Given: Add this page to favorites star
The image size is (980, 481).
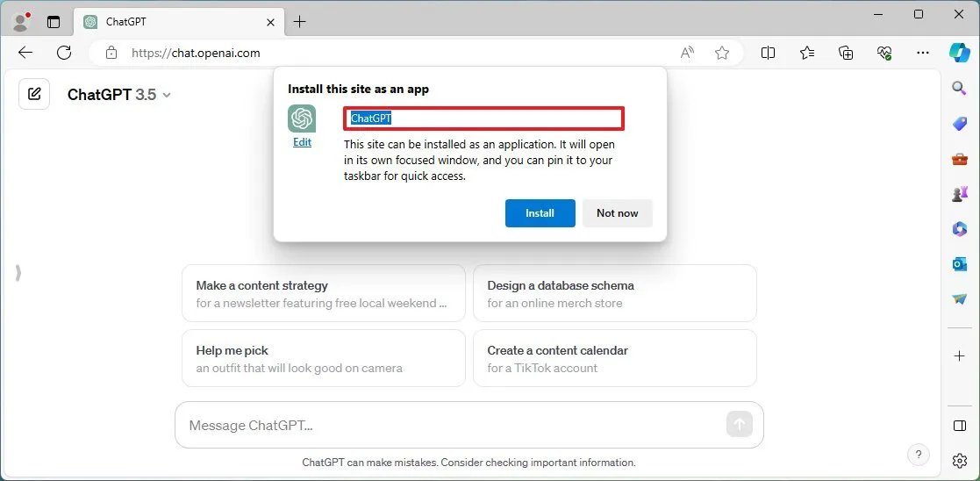Looking at the screenshot, I should click(722, 54).
